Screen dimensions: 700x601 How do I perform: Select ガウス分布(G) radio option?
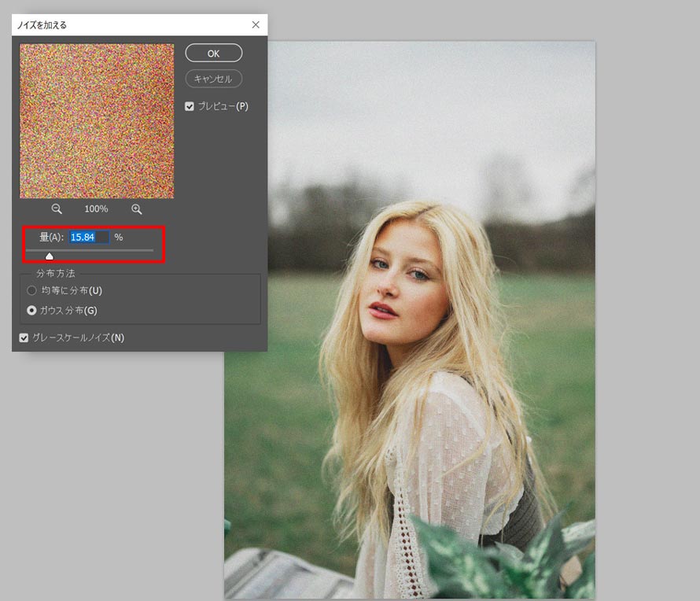click(x=31, y=310)
